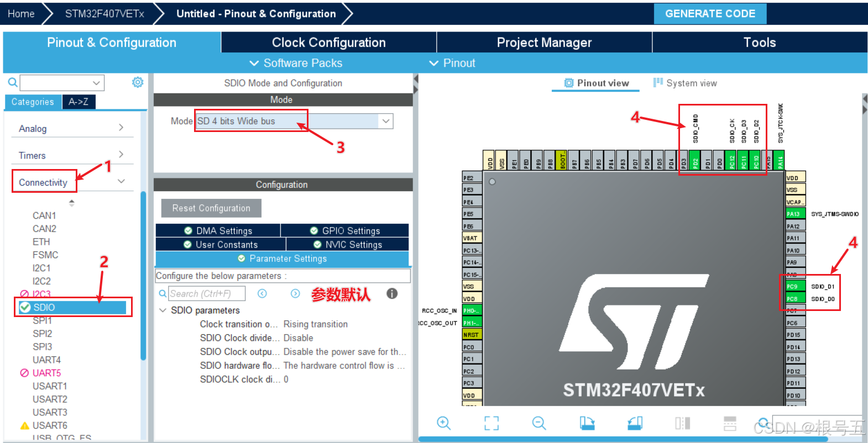Click the sort arrow above CAN1
Viewport: 868px width, 443px height.
(x=72, y=203)
